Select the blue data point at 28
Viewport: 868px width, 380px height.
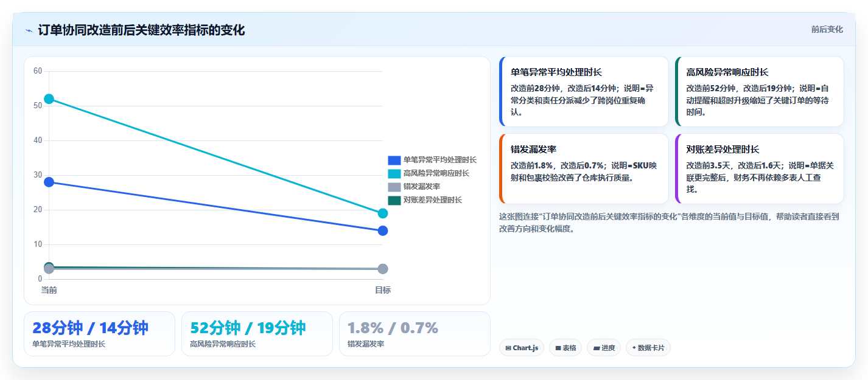49,182
